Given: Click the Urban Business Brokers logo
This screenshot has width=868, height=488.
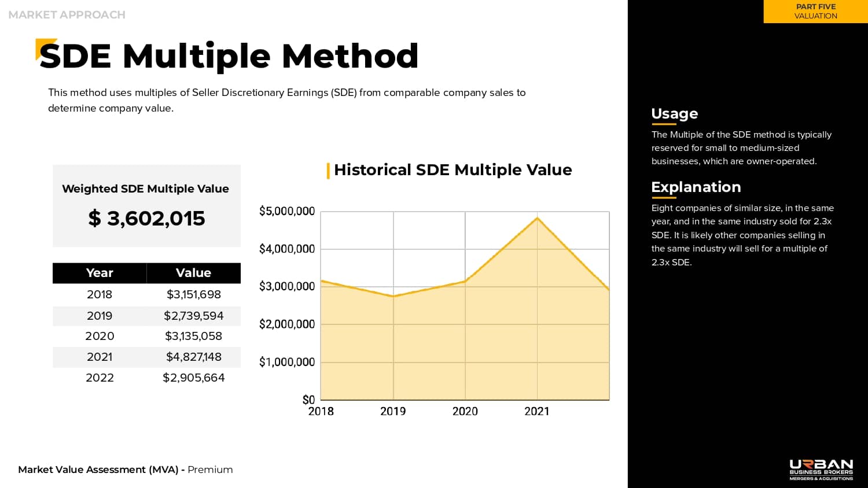Looking at the screenshot, I should click(x=821, y=469).
